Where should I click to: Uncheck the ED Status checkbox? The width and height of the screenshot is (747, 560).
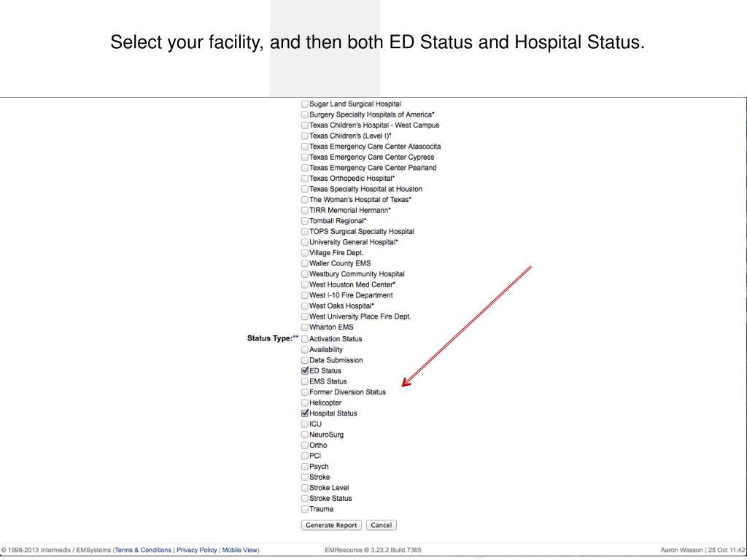pos(305,371)
